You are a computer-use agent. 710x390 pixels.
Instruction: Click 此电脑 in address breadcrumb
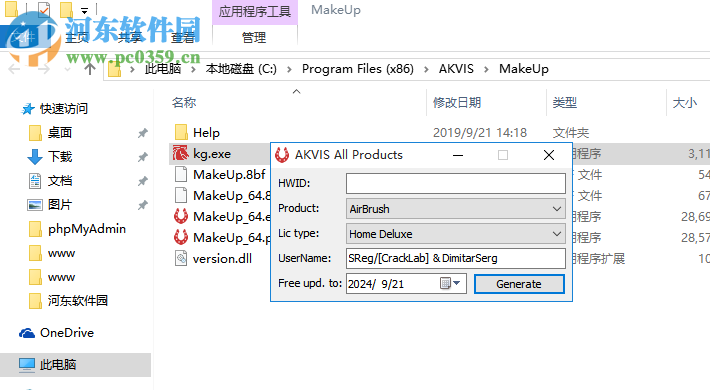click(163, 69)
